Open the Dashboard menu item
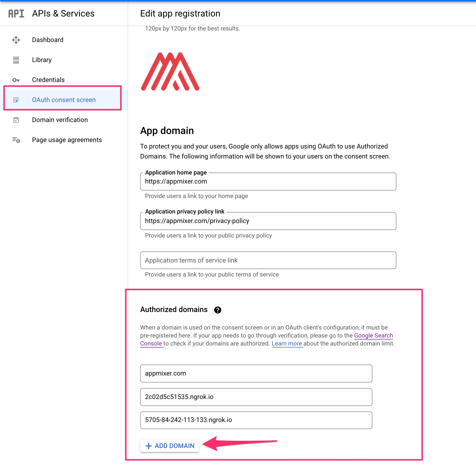Image resolution: width=476 pixels, height=464 pixels. point(48,40)
